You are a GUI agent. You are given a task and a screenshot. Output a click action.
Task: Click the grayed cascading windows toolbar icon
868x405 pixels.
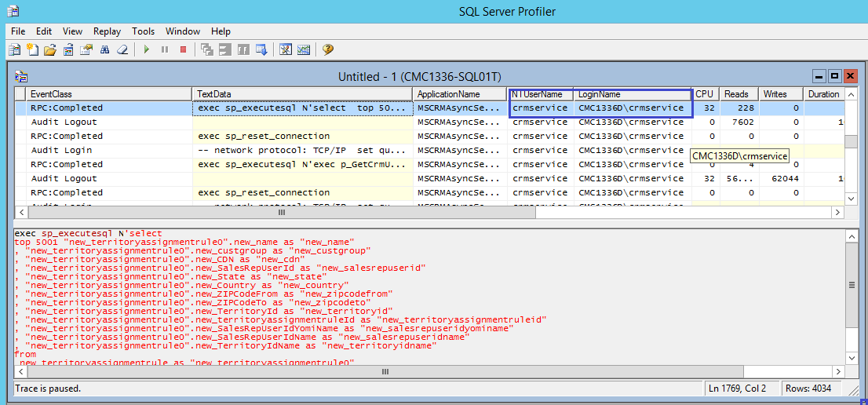tap(207, 49)
